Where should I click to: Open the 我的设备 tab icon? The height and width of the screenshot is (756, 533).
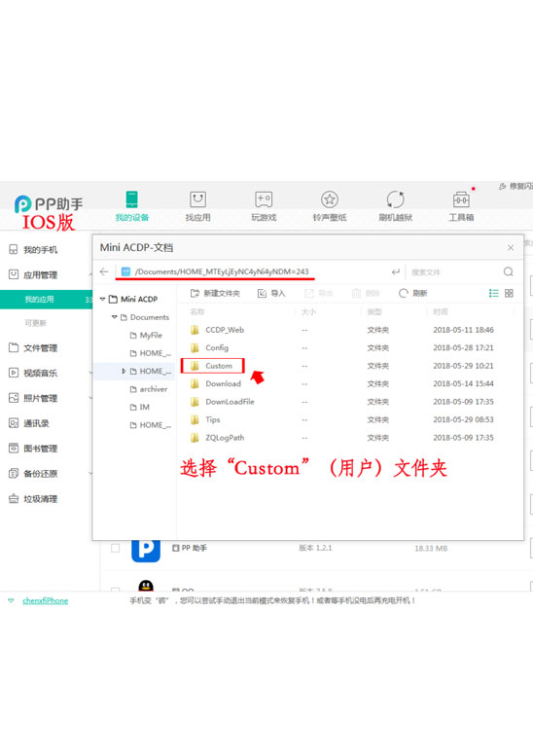click(x=131, y=199)
